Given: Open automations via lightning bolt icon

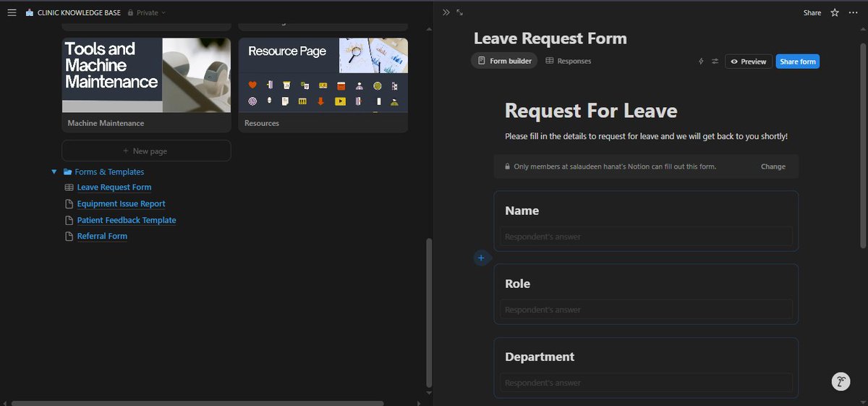Looking at the screenshot, I should pos(701,62).
